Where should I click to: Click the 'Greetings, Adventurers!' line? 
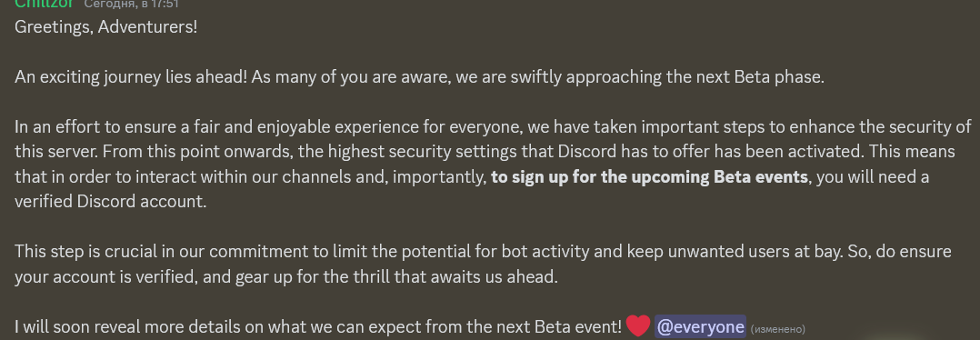point(105,27)
